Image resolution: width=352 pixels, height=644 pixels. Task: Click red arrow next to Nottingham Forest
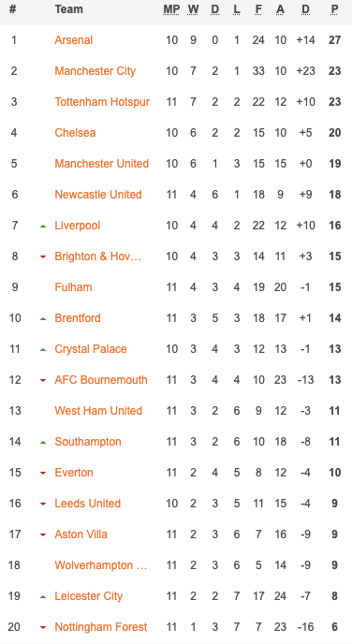pos(43,627)
